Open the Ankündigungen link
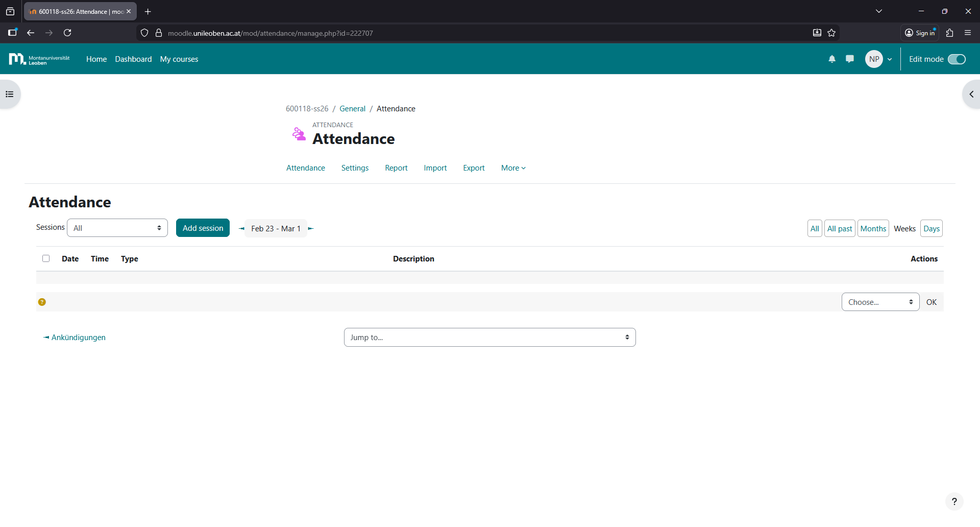This screenshot has width=980, height=527. 78,338
